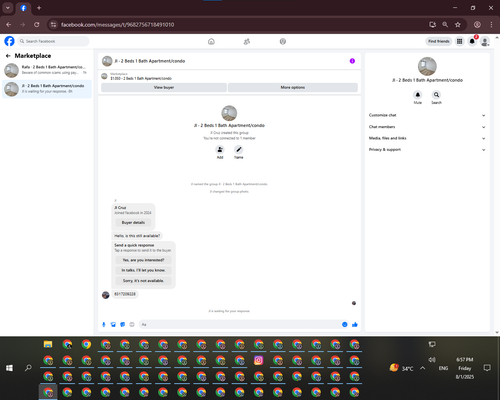Open Facebook notifications bell
This screenshot has width=500, height=400.
pos(472,41)
